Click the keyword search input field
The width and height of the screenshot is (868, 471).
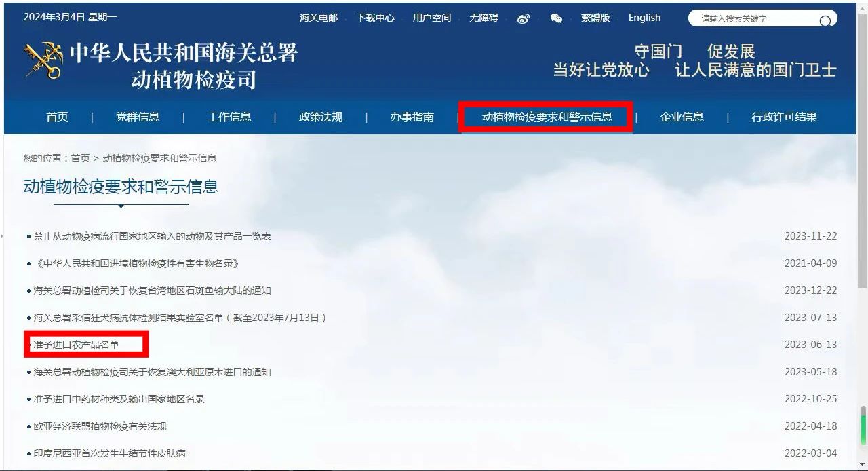tap(753, 19)
